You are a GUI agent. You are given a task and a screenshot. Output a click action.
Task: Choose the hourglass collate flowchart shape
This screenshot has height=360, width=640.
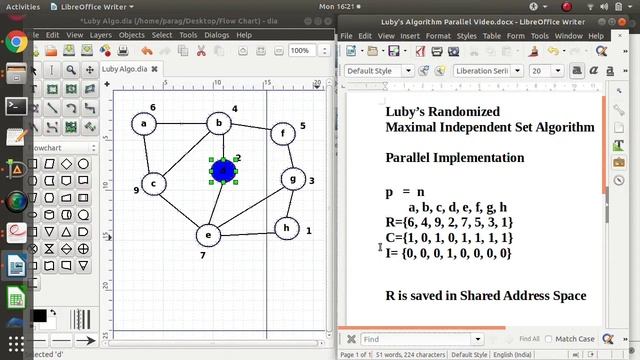click(x=49, y=249)
